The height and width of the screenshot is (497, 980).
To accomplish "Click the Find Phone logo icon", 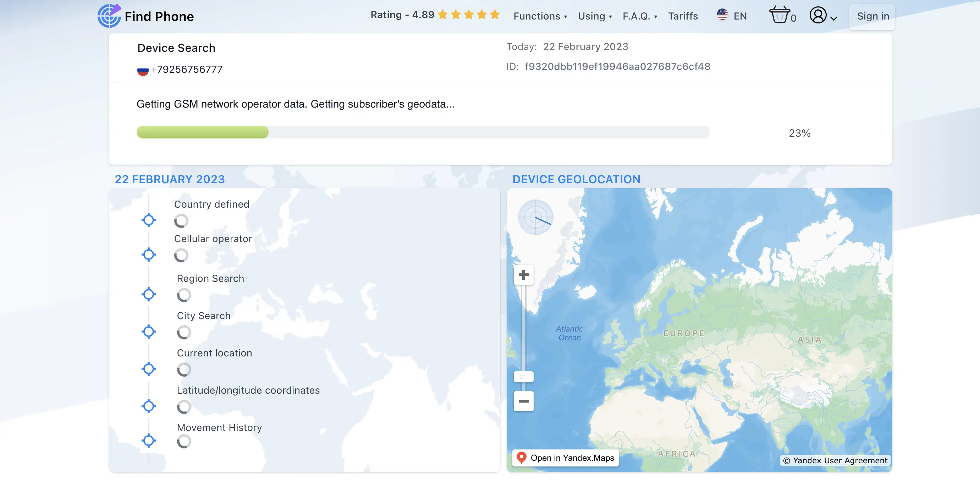I will tap(108, 16).
